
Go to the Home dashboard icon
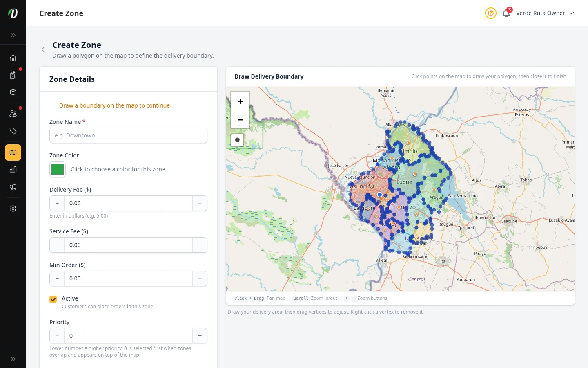point(13,58)
